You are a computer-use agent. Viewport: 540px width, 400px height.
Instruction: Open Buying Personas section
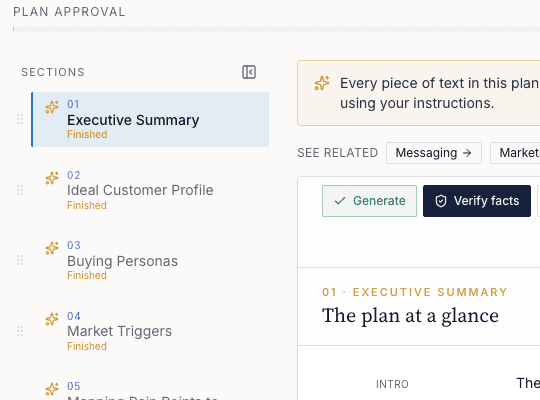point(150,260)
